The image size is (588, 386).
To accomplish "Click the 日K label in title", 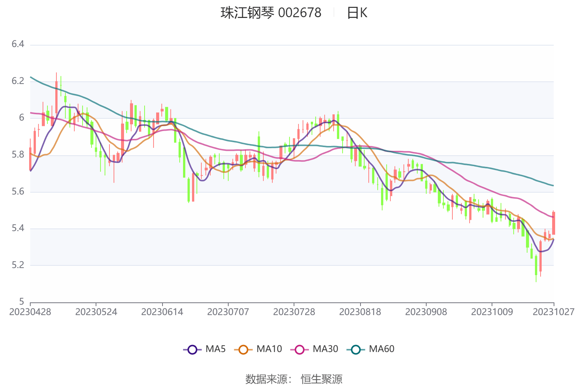I will [357, 13].
